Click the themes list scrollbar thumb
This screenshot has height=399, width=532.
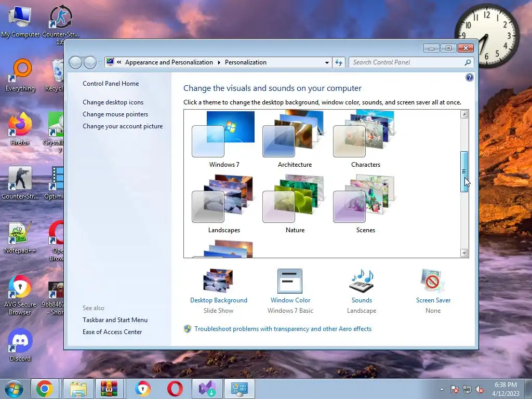point(464,171)
